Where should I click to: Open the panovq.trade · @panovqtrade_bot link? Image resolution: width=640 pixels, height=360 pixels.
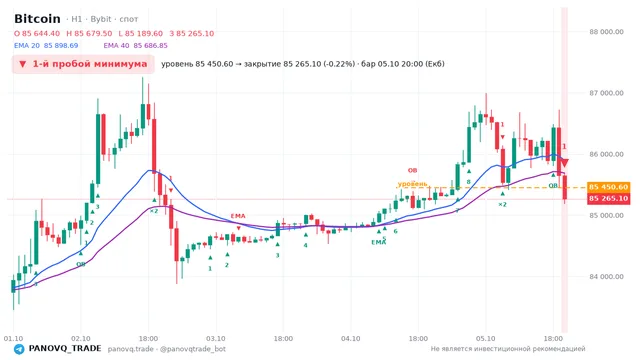(x=167, y=349)
